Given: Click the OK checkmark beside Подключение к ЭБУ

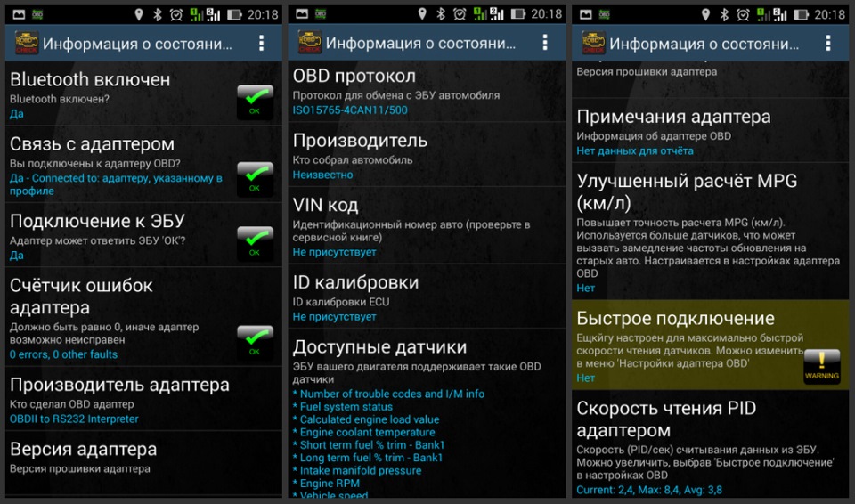Looking at the screenshot, I should [256, 243].
